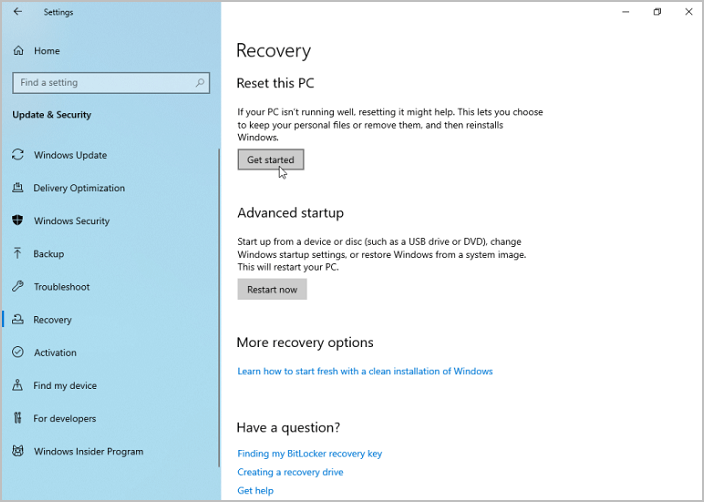Image resolution: width=704 pixels, height=502 pixels.
Task: Open the For developers section
Action: pos(64,419)
